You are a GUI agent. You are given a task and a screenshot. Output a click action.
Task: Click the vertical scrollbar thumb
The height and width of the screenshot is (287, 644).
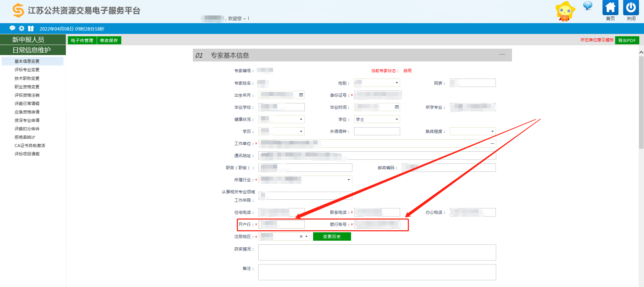(641, 102)
